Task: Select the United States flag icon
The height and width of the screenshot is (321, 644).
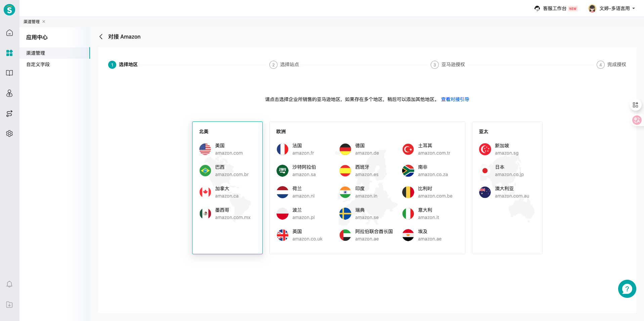Action: [205, 149]
